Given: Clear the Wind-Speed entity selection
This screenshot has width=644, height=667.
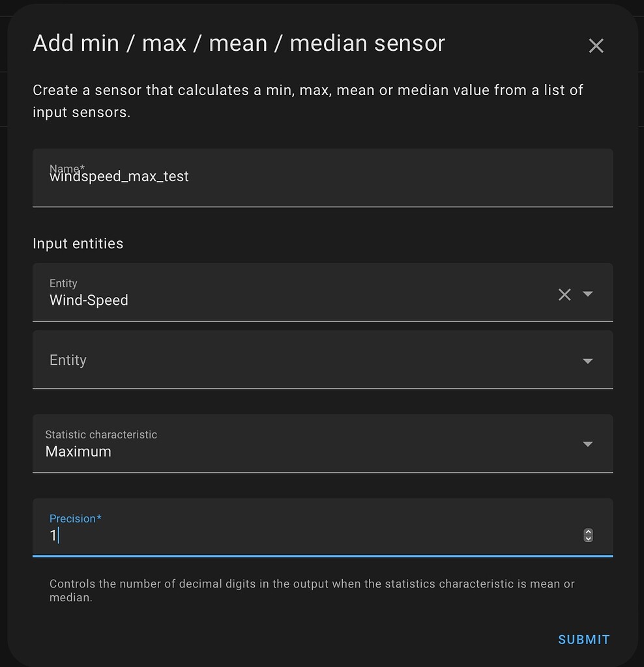Looking at the screenshot, I should [564, 294].
